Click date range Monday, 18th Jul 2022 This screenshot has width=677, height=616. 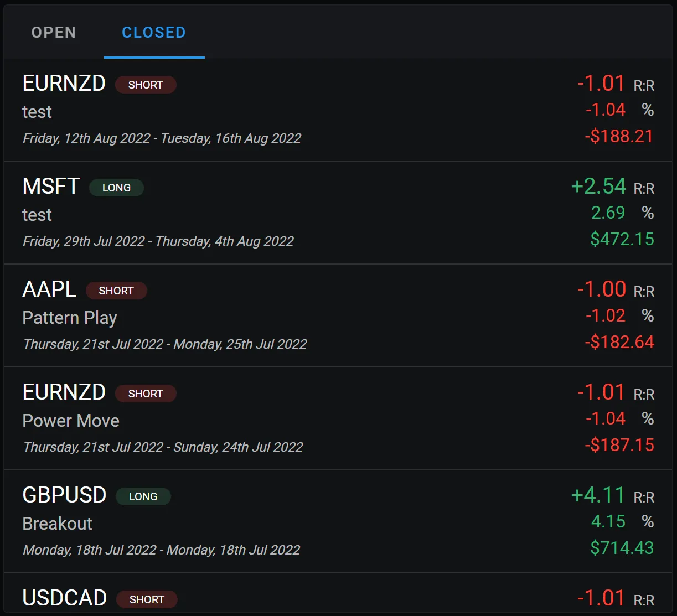161,550
